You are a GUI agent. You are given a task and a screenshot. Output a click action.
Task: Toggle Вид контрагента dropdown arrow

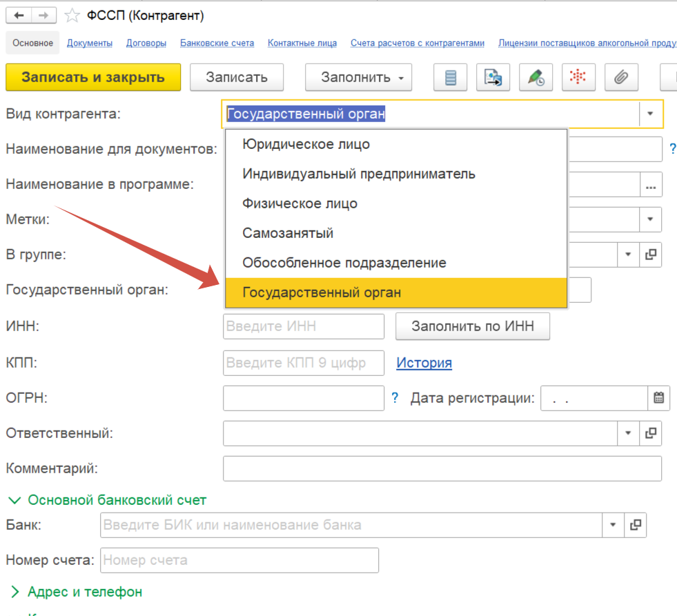coord(650,115)
